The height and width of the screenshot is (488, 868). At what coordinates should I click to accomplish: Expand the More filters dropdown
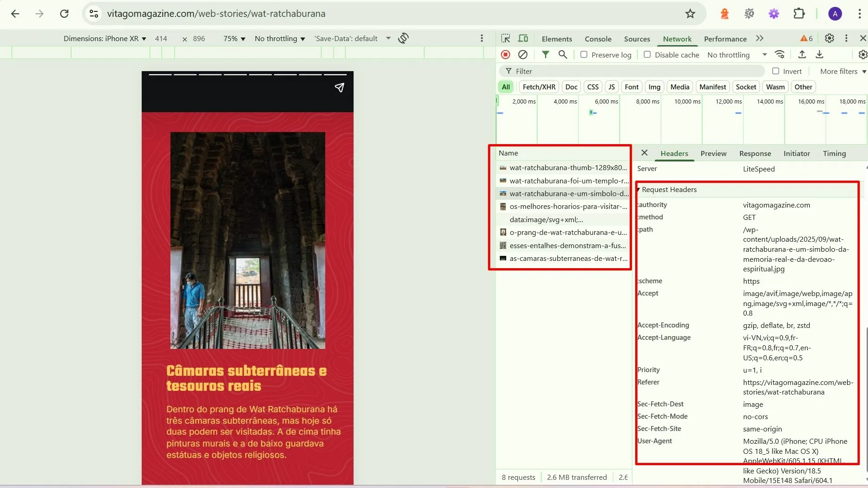(841, 71)
